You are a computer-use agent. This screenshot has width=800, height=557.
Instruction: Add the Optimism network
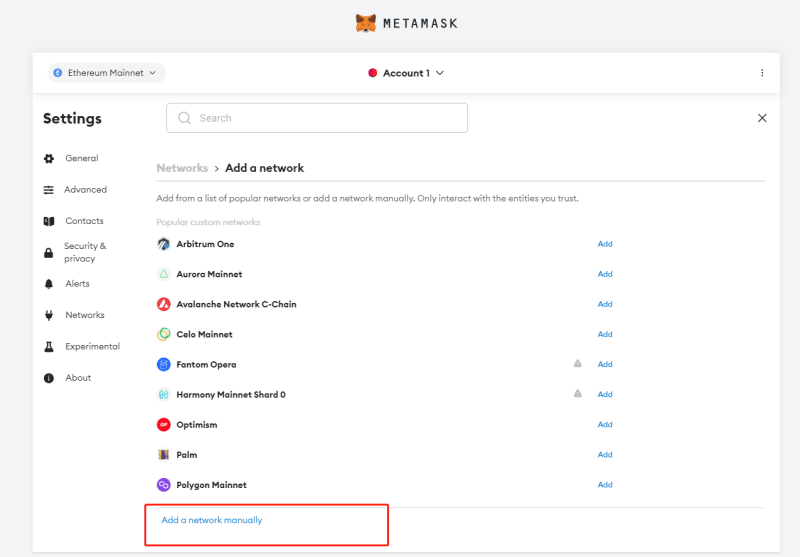[605, 424]
